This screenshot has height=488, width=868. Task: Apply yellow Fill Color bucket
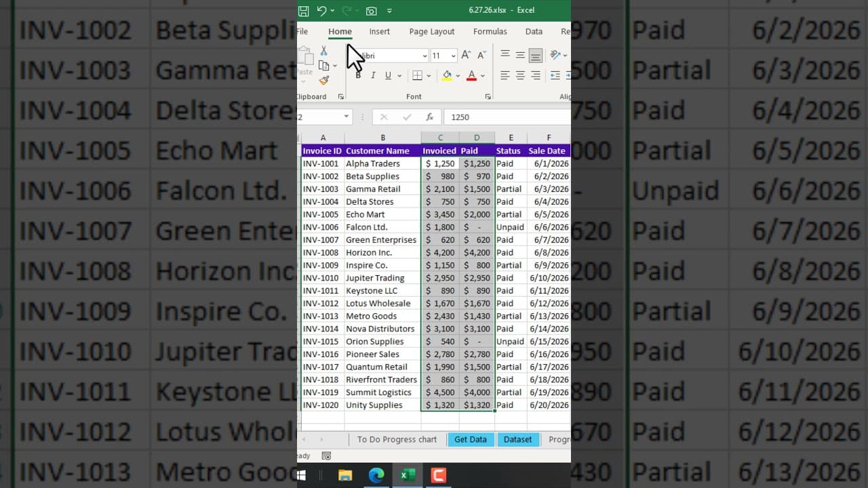[447, 75]
